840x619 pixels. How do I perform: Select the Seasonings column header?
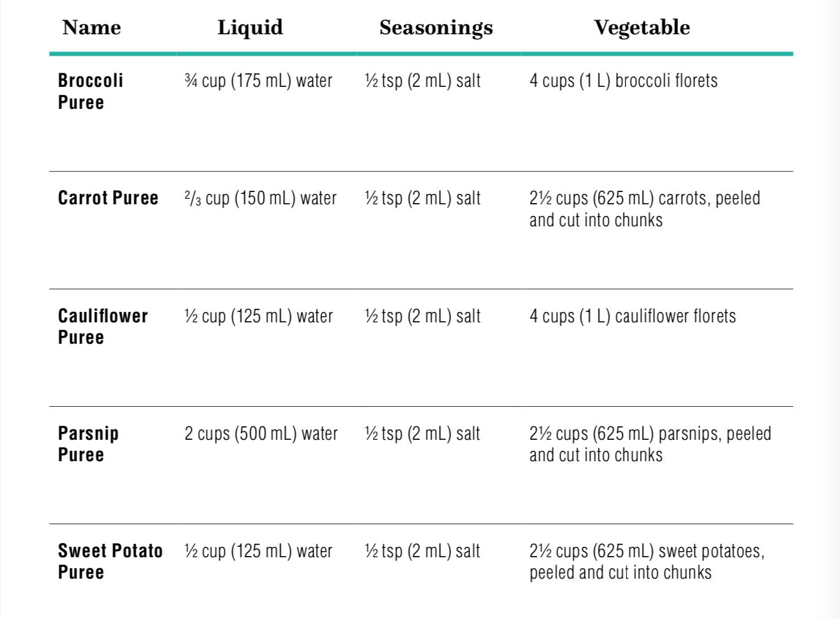coord(436,28)
